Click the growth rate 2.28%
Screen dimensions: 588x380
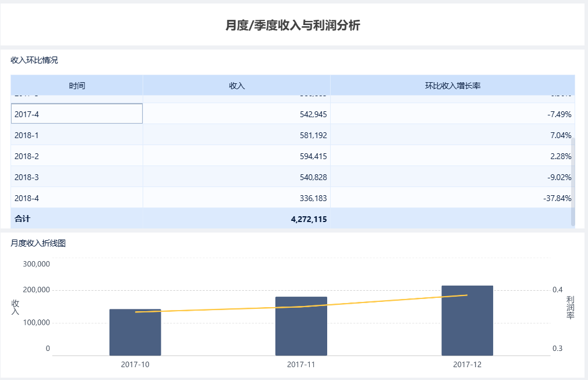coord(561,156)
